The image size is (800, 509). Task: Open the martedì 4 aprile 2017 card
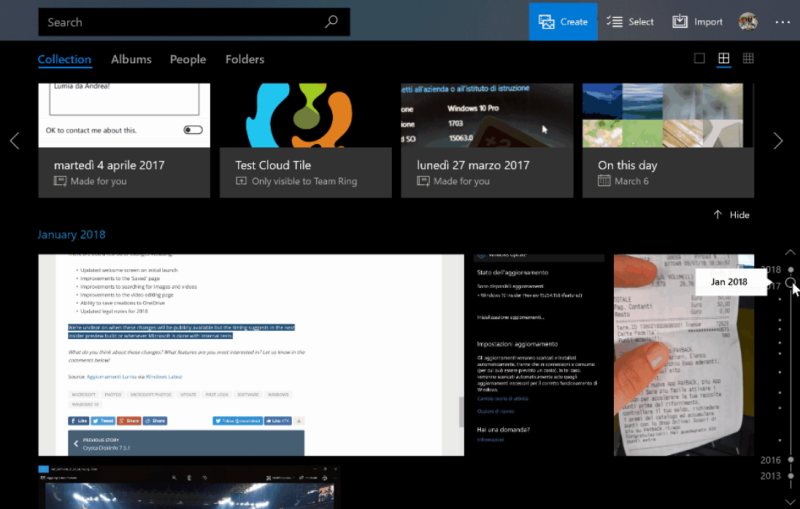coord(124,140)
